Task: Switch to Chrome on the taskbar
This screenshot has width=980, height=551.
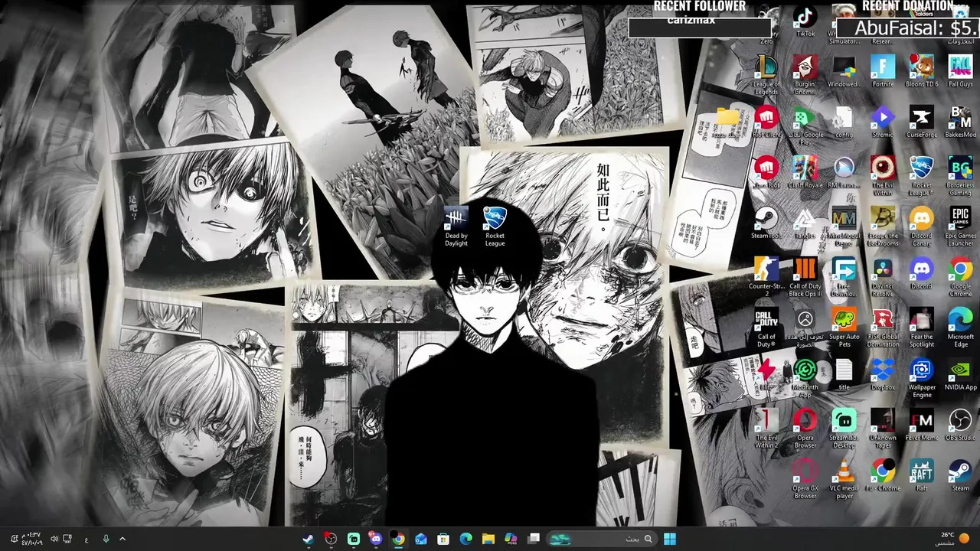Action: coord(398,539)
